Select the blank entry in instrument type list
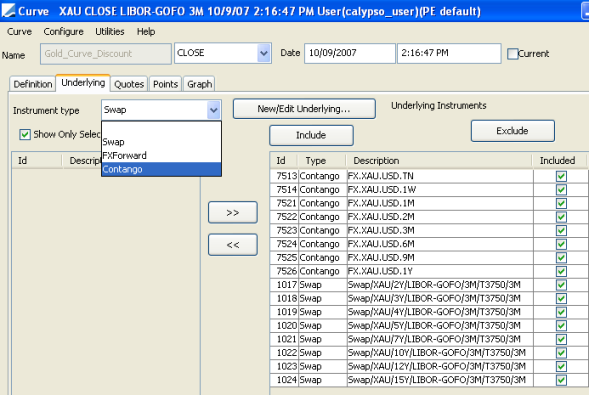 (x=161, y=128)
